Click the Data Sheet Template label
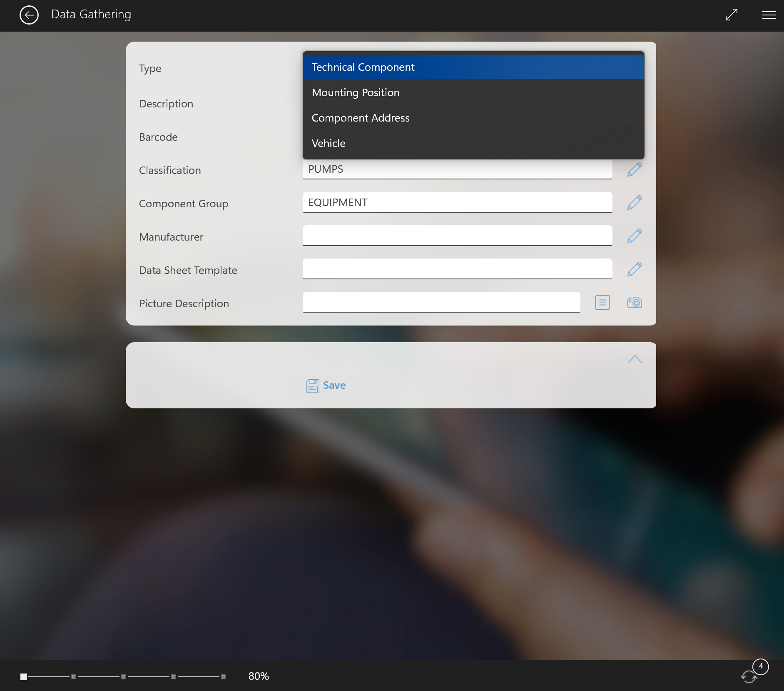Viewport: 784px width, 691px height. pyautogui.click(x=188, y=271)
